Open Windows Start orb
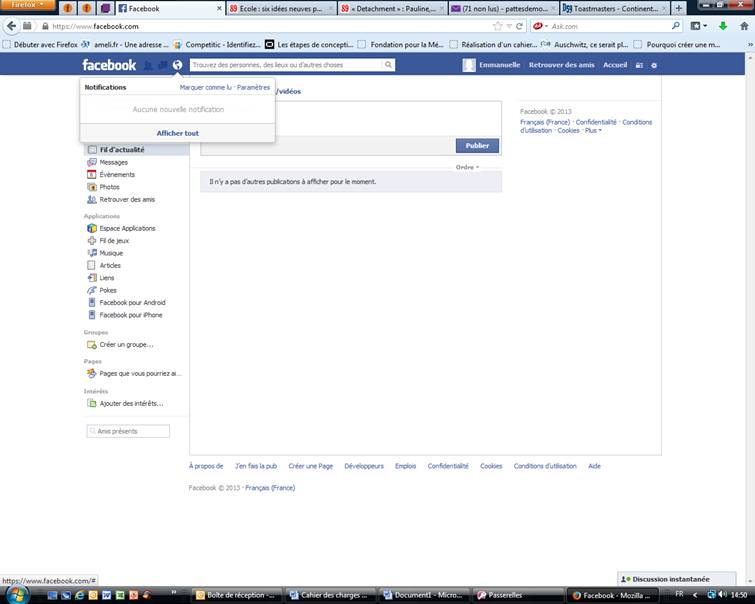The image size is (755, 604). pos(16,595)
